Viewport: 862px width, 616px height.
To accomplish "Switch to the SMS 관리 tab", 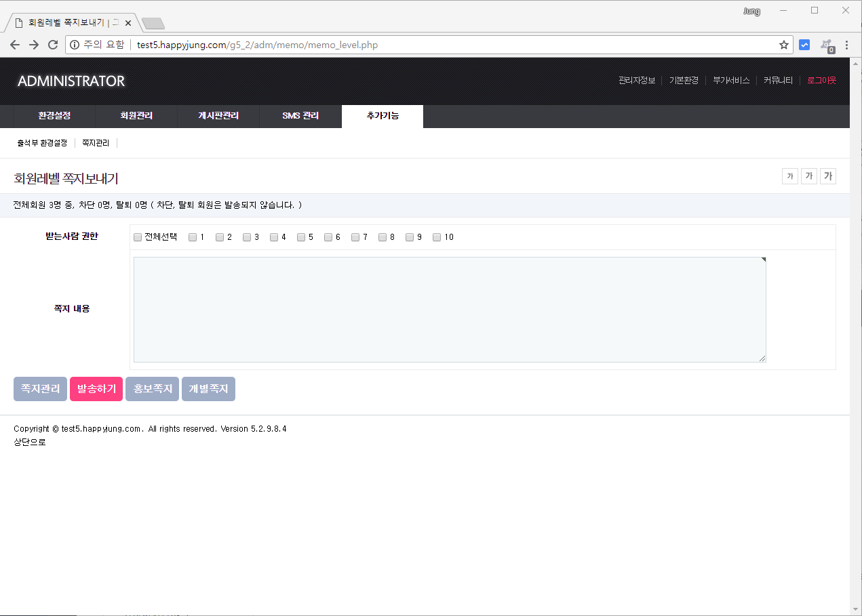I will click(x=300, y=116).
